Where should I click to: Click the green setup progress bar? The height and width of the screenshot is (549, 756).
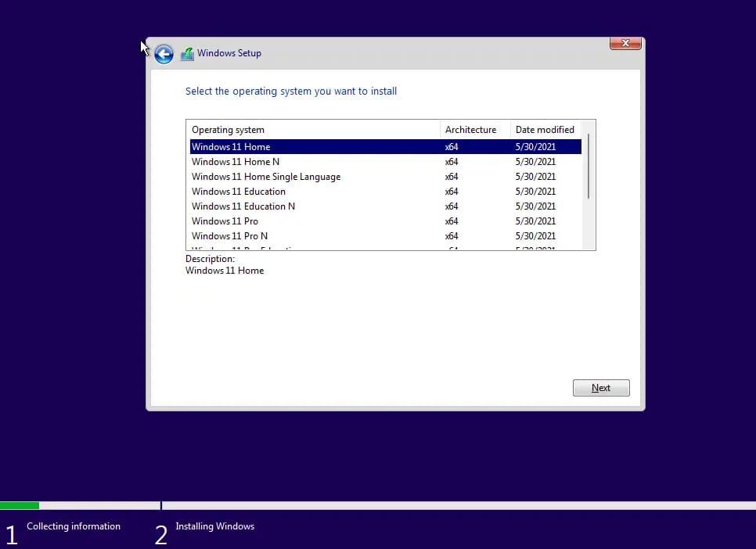[x=20, y=506]
